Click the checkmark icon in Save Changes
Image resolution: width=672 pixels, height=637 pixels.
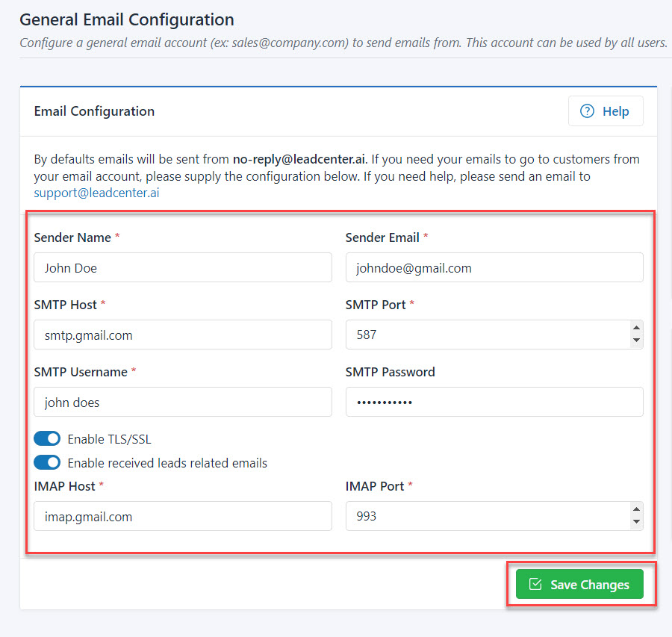pos(535,584)
